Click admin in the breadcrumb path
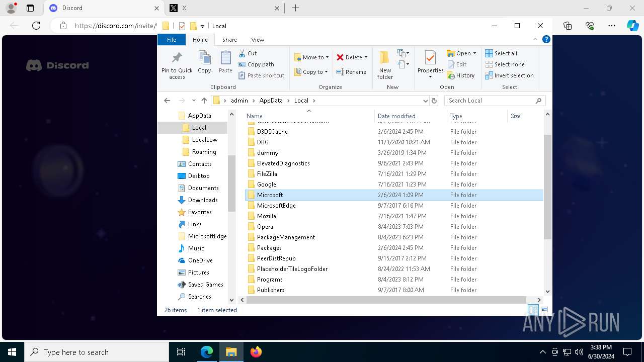The image size is (644, 362). (x=239, y=101)
